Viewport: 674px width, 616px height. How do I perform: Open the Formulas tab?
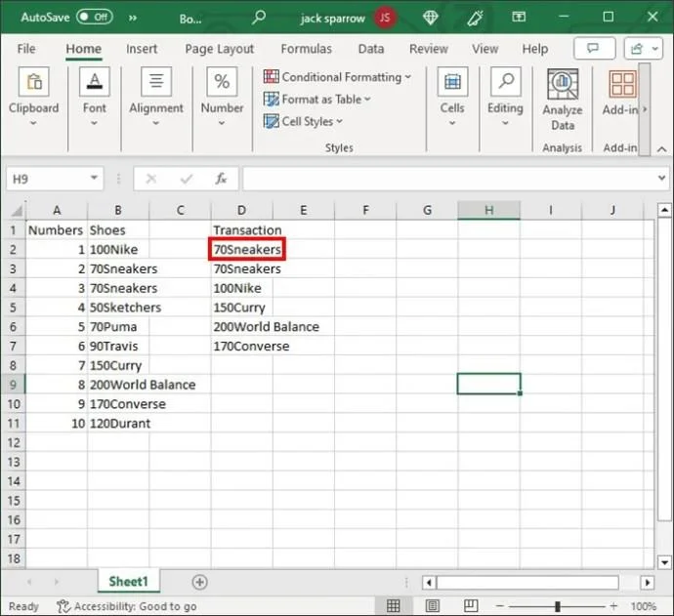(x=306, y=49)
